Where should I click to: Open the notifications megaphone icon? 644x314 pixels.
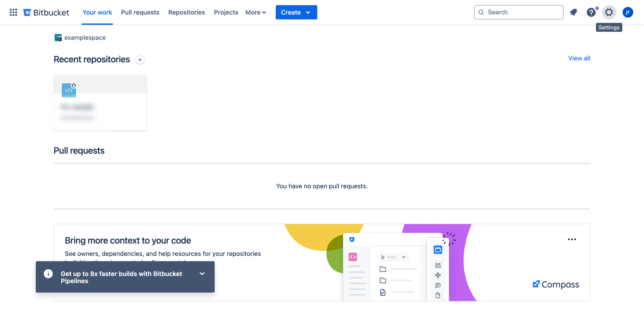pyautogui.click(x=573, y=12)
